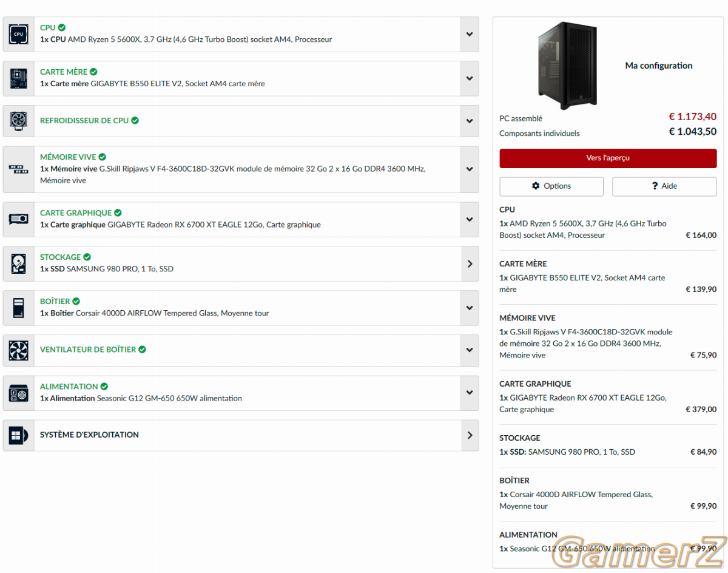This screenshot has height=573, width=728.
Task: Click the CPU chip category icon
Action: pyautogui.click(x=18, y=34)
